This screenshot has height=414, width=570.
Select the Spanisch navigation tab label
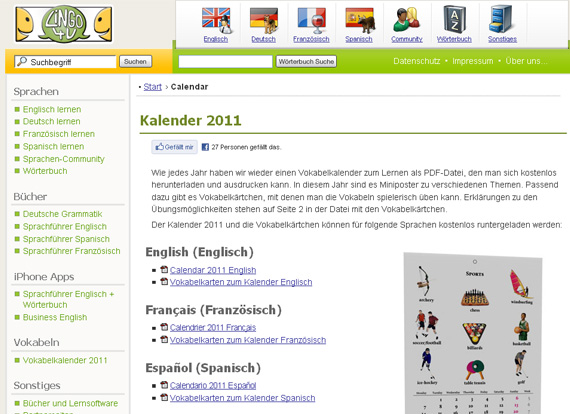(x=359, y=39)
